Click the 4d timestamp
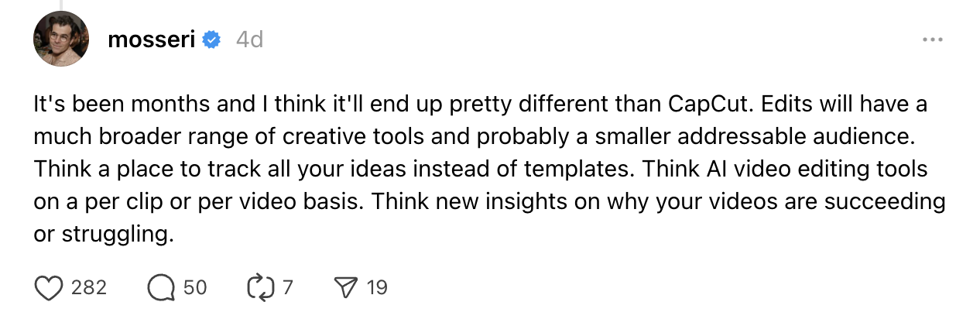Image resolution: width=980 pixels, height=319 pixels. coord(249,39)
